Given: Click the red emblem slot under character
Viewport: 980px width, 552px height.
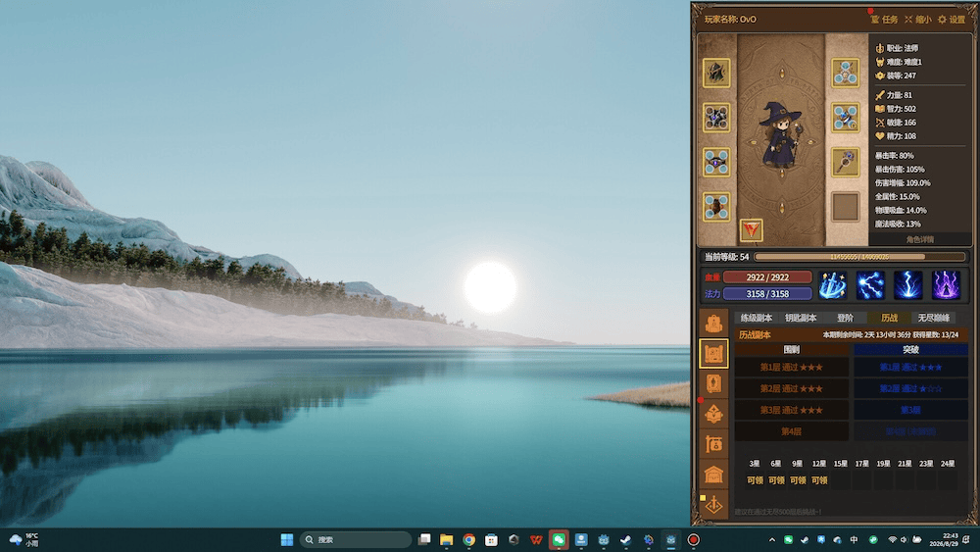Looking at the screenshot, I should point(752,230).
